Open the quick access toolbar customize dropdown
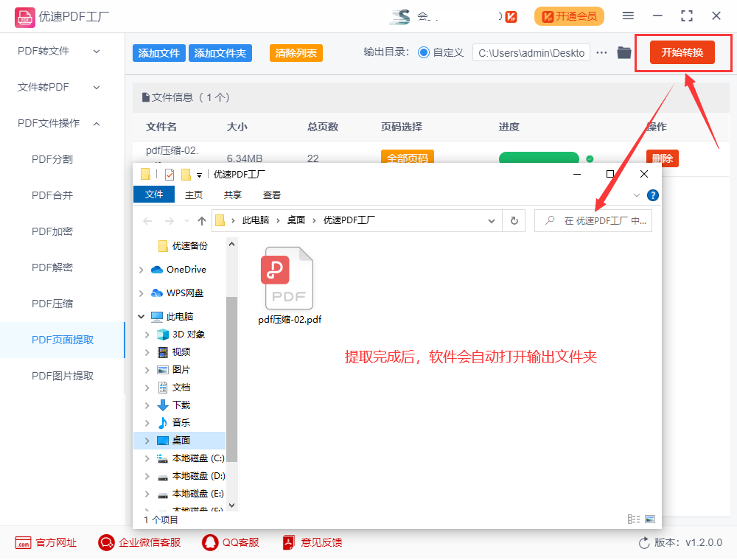This screenshot has width=737, height=560. click(x=199, y=175)
